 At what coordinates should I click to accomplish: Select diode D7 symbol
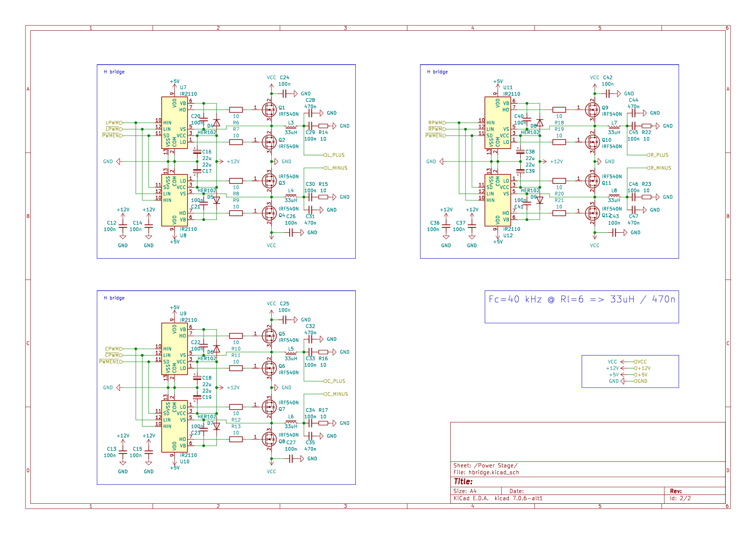point(216,426)
